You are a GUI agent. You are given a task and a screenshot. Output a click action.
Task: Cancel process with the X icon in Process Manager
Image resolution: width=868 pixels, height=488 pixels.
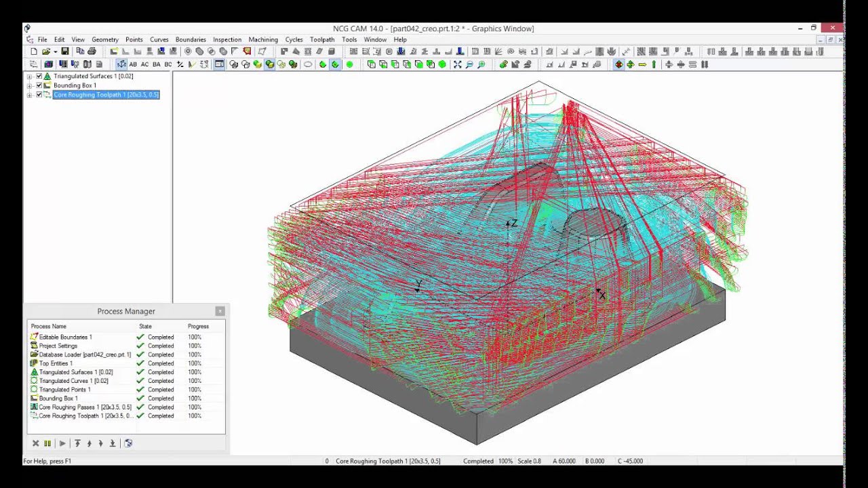36,443
